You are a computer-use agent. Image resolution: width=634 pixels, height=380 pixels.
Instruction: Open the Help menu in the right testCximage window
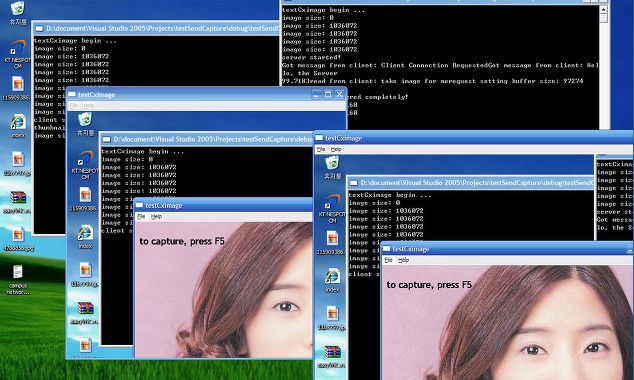336,149
